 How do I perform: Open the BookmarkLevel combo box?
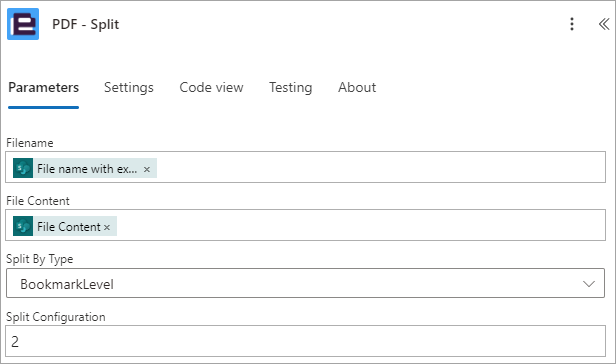tap(305, 283)
